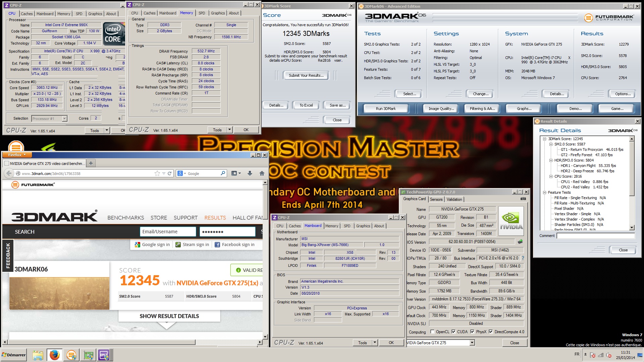Enable the OpenCL checkbox in GPU-Z
This screenshot has height=362, width=644.
432,332
